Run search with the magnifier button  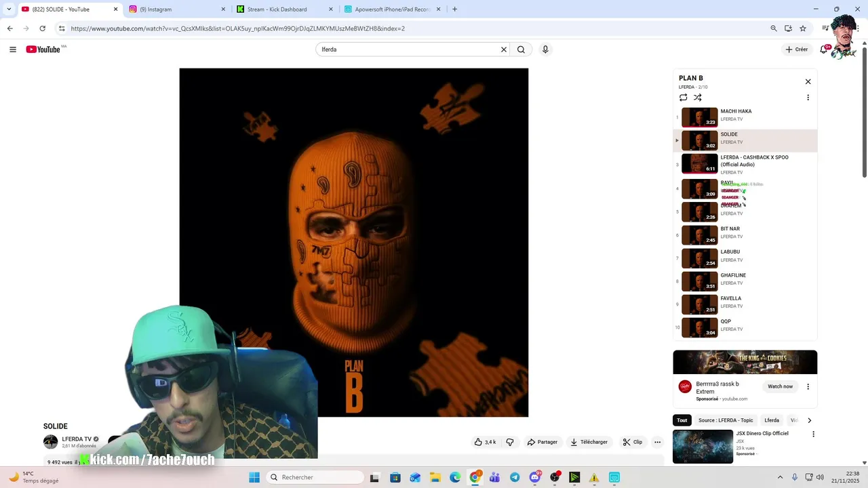coord(521,49)
